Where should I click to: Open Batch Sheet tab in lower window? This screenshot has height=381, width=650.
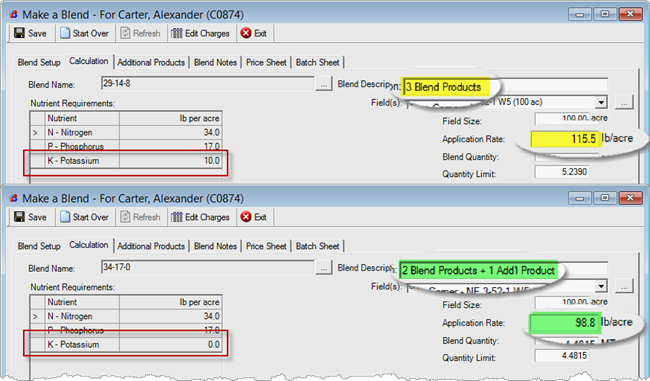pyautogui.click(x=318, y=246)
